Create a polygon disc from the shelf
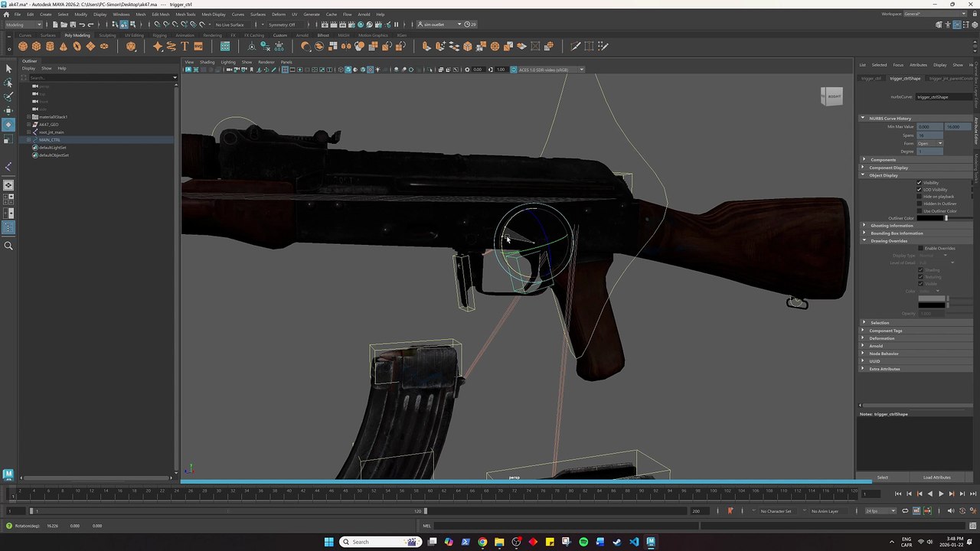This screenshot has height=551, width=980. coord(104,47)
